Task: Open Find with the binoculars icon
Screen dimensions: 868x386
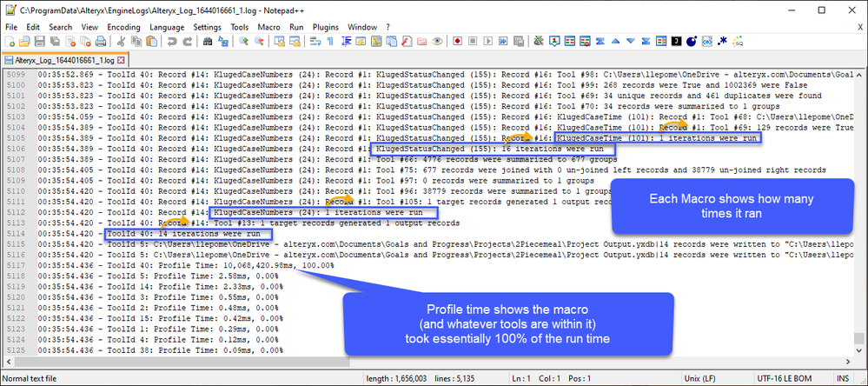Action: (x=208, y=41)
